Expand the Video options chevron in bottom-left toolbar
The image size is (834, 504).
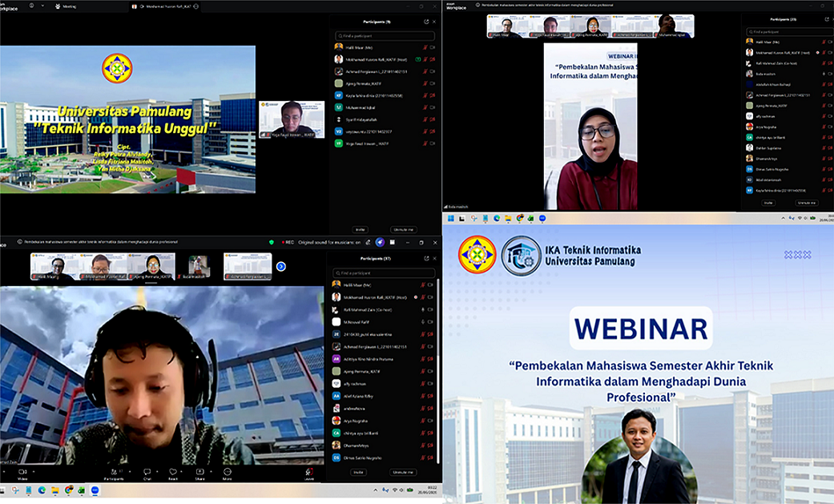tap(34, 471)
